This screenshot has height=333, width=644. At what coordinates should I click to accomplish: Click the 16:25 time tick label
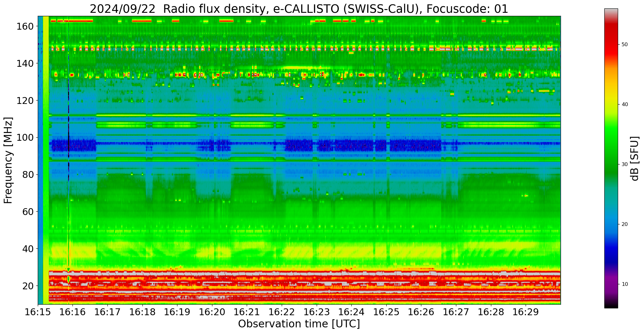pyautogui.click(x=386, y=312)
